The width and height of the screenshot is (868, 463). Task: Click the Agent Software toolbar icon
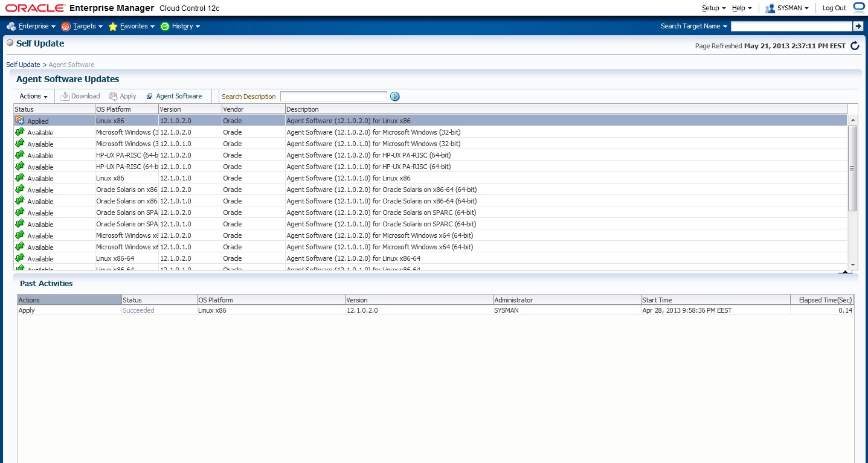click(x=150, y=97)
